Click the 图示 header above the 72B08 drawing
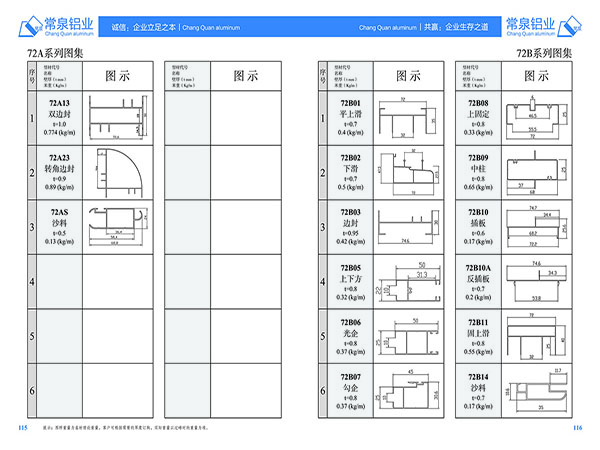Viewport: 600px width, 450px height. coord(536,76)
